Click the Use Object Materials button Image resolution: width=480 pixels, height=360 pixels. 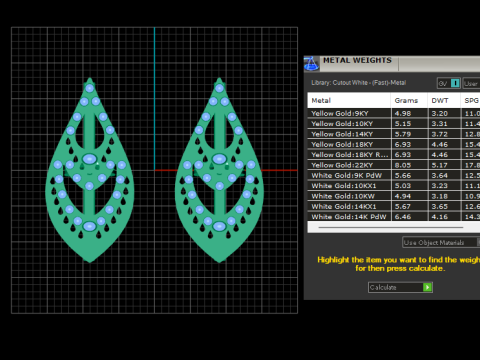[x=441, y=242]
